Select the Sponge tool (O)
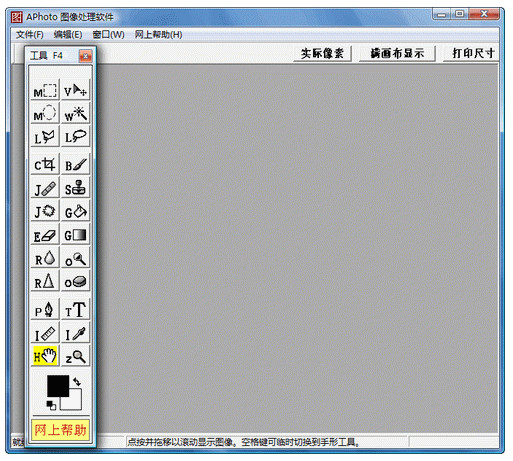The width and height of the screenshot is (513, 461). (x=75, y=281)
